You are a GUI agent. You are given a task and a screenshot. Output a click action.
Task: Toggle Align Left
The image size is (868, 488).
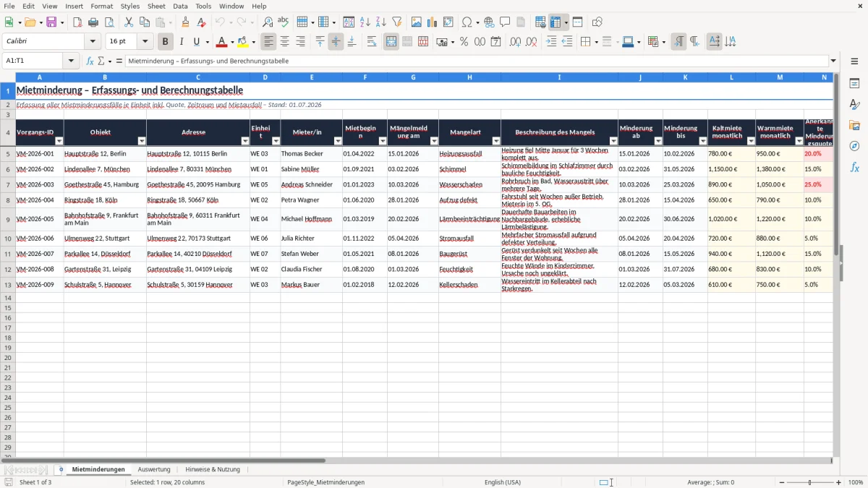(x=268, y=42)
